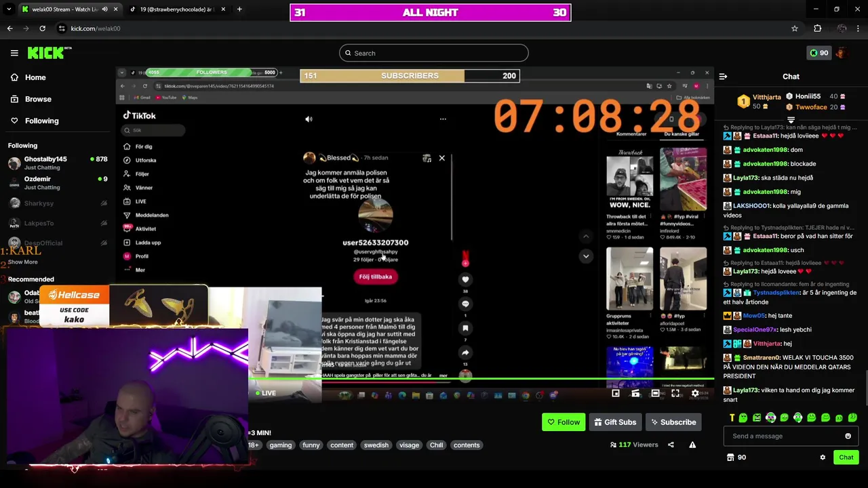This screenshot has width=868, height=488.
Task: Insert the yellow T emote
Action: (732, 418)
